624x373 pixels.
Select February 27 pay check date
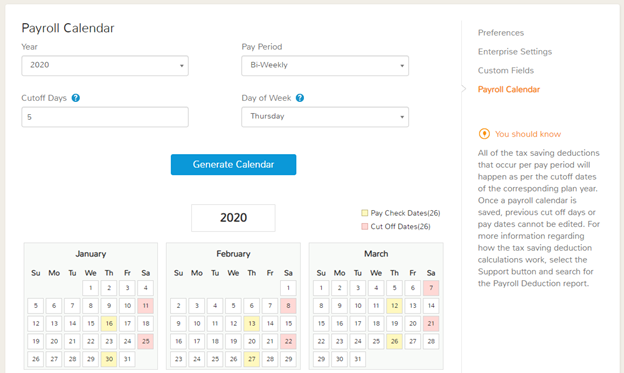coord(252,359)
